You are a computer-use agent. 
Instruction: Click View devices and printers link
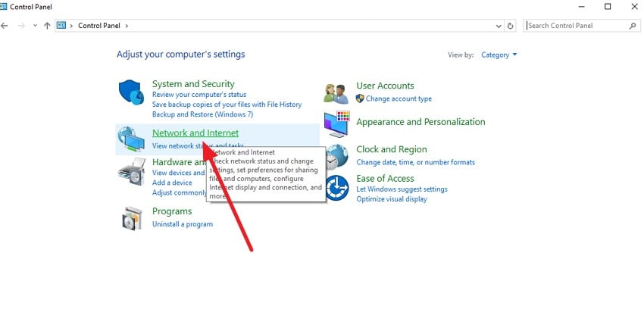click(x=178, y=173)
